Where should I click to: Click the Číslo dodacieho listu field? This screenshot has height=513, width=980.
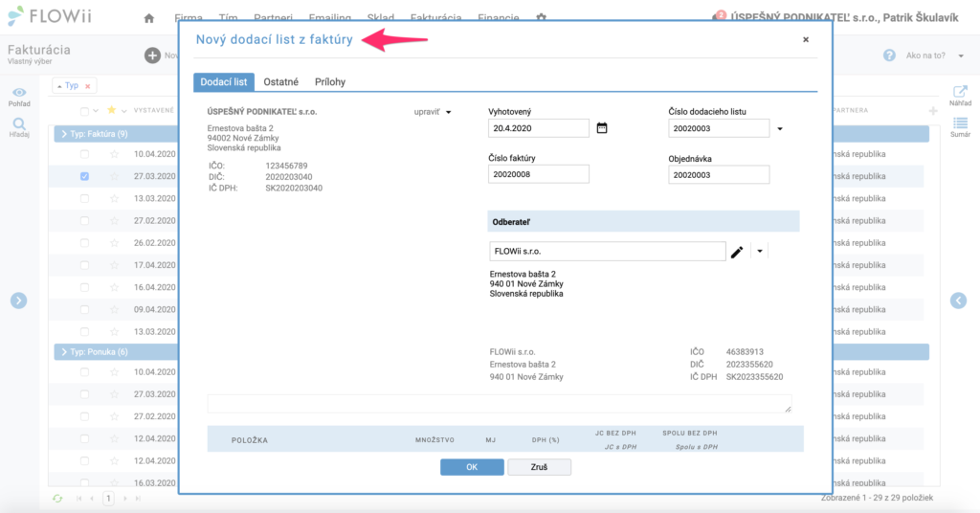(x=719, y=128)
